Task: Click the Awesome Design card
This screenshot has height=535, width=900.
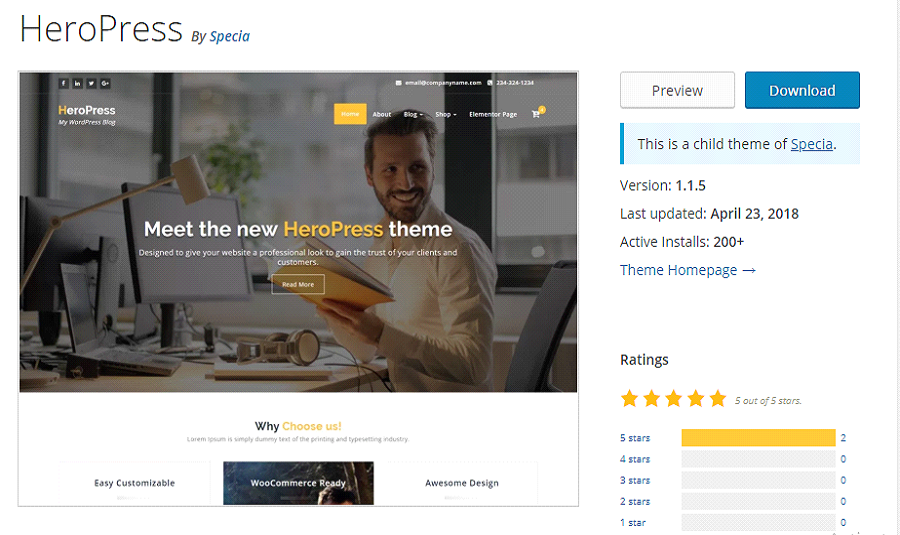Action: (x=462, y=483)
